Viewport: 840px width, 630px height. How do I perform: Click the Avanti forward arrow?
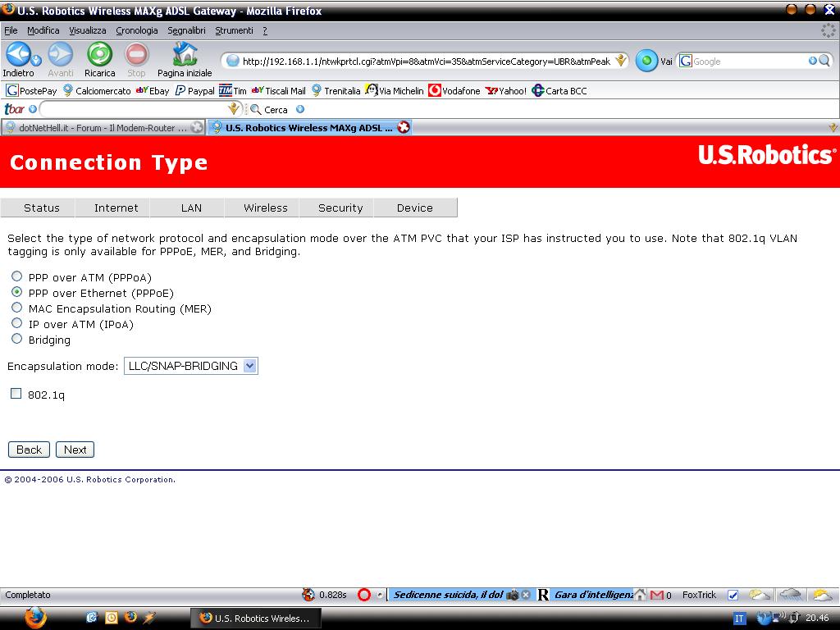(x=60, y=53)
